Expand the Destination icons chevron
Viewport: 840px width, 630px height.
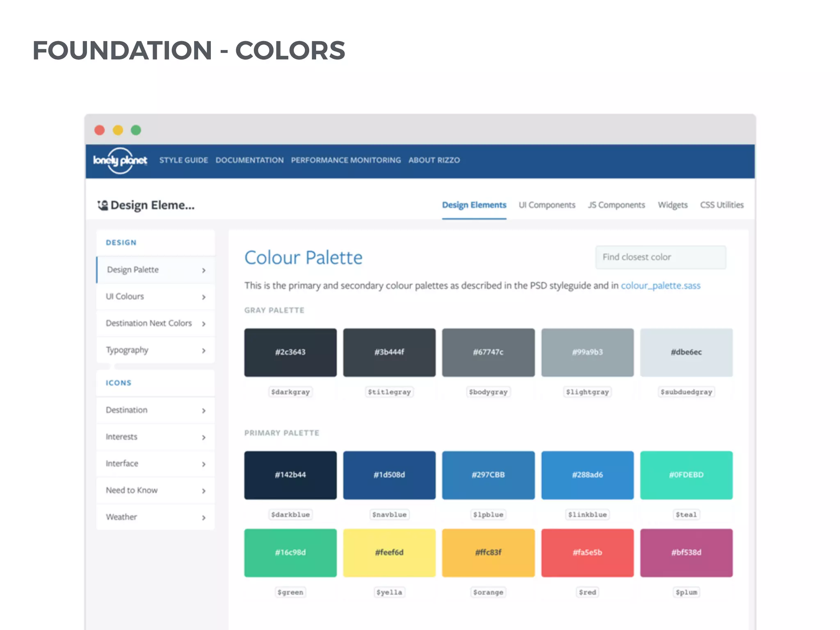[204, 411]
